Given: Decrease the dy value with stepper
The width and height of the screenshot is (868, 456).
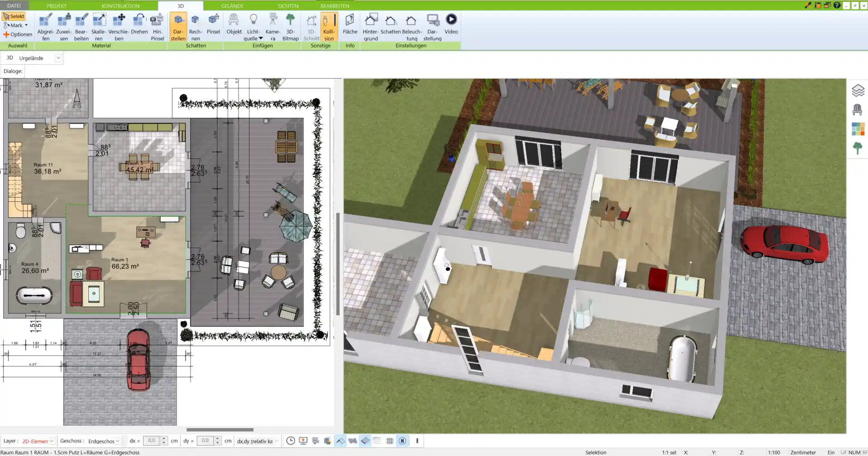Looking at the screenshot, I should click(217, 443).
